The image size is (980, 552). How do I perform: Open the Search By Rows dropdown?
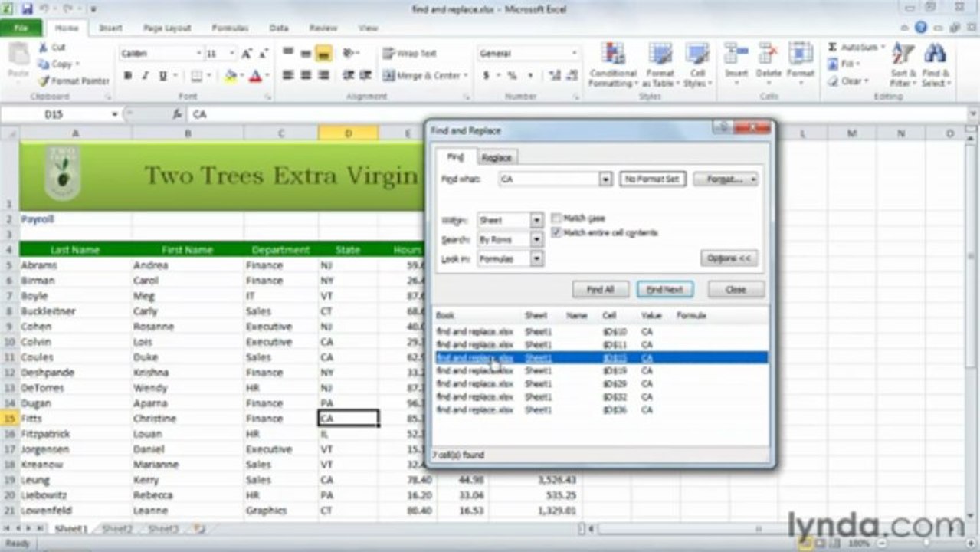pos(536,239)
